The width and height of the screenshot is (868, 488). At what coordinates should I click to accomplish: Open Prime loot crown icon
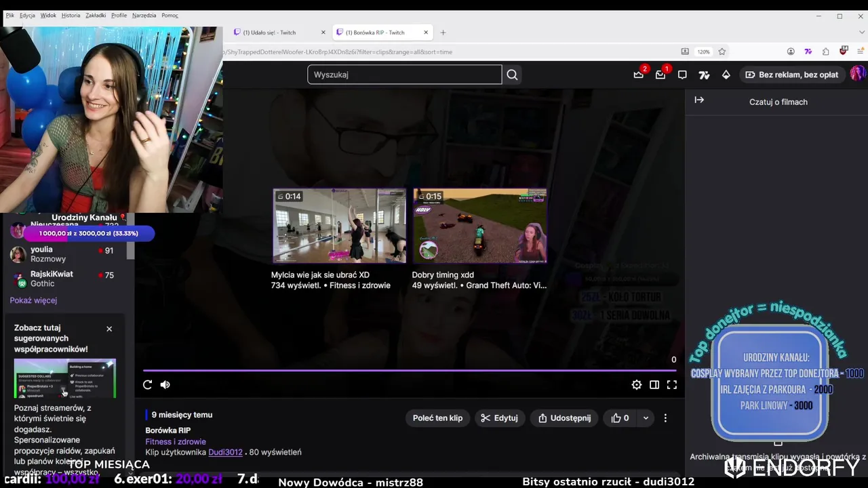(639, 75)
